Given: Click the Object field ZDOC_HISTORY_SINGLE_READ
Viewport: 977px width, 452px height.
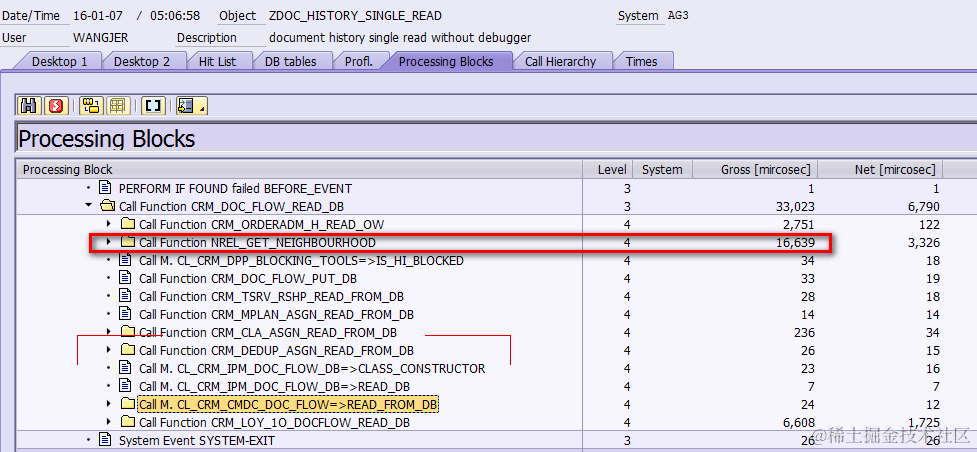Looking at the screenshot, I should (x=355, y=16).
